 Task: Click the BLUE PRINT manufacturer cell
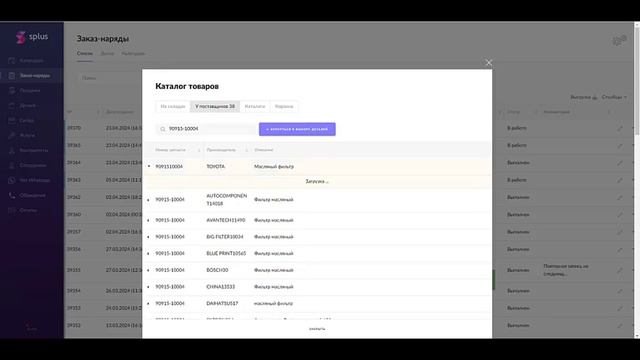pyautogui.click(x=226, y=253)
